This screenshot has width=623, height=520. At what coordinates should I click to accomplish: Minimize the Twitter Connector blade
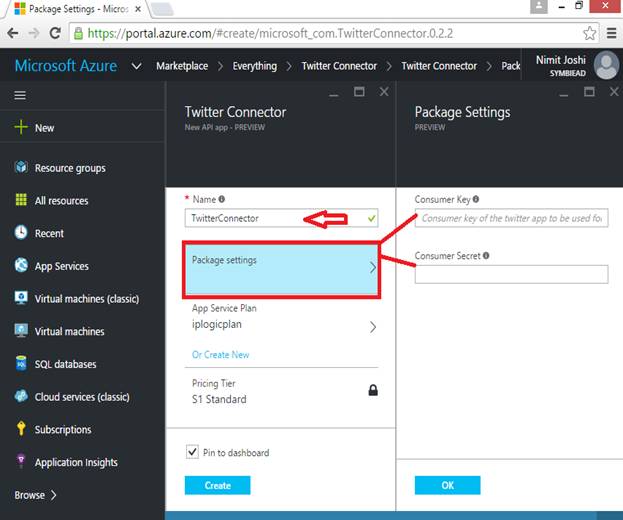point(334,95)
